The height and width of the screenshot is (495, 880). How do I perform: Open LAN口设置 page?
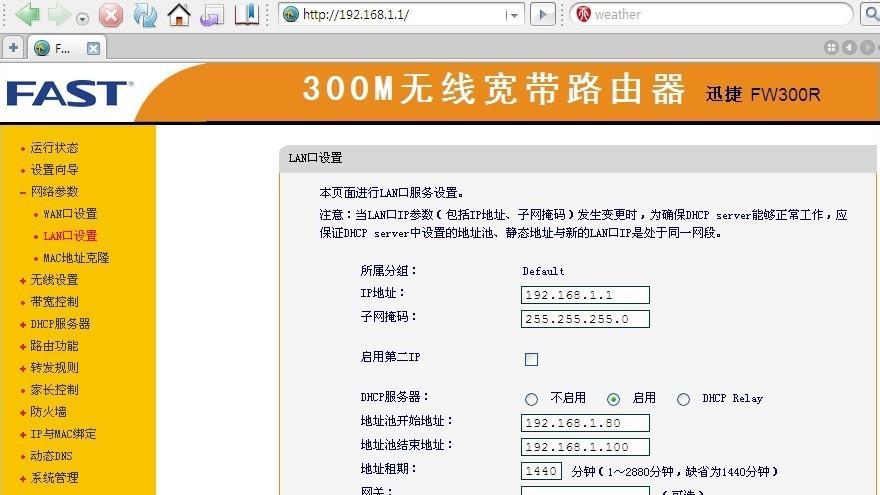coord(70,236)
